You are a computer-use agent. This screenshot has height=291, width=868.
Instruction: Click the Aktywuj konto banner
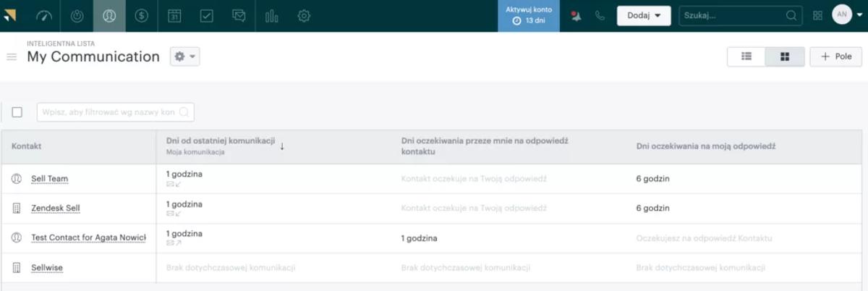528,15
